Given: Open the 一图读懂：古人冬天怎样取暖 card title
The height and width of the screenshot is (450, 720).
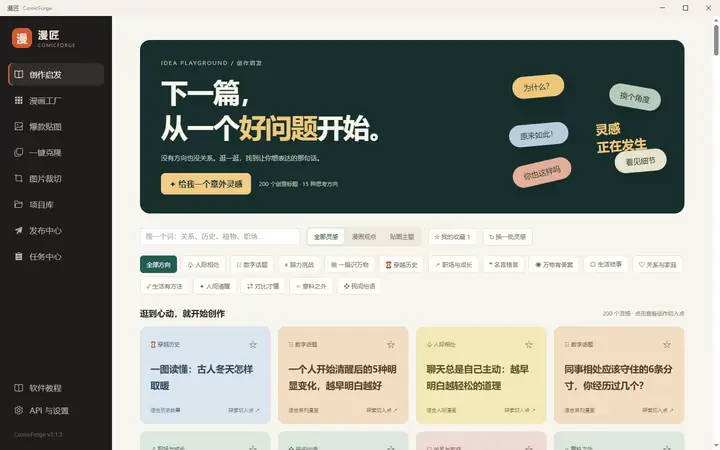Looking at the screenshot, I should pyautogui.click(x=202, y=377).
